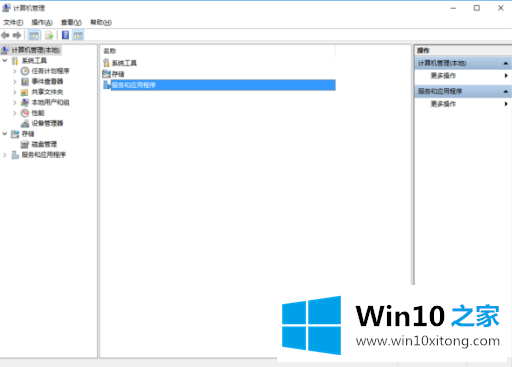The height and width of the screenshot is (367, 512).
Task: Select the 共享文件夹 folder icon in tree
Action: click(25, 92)
